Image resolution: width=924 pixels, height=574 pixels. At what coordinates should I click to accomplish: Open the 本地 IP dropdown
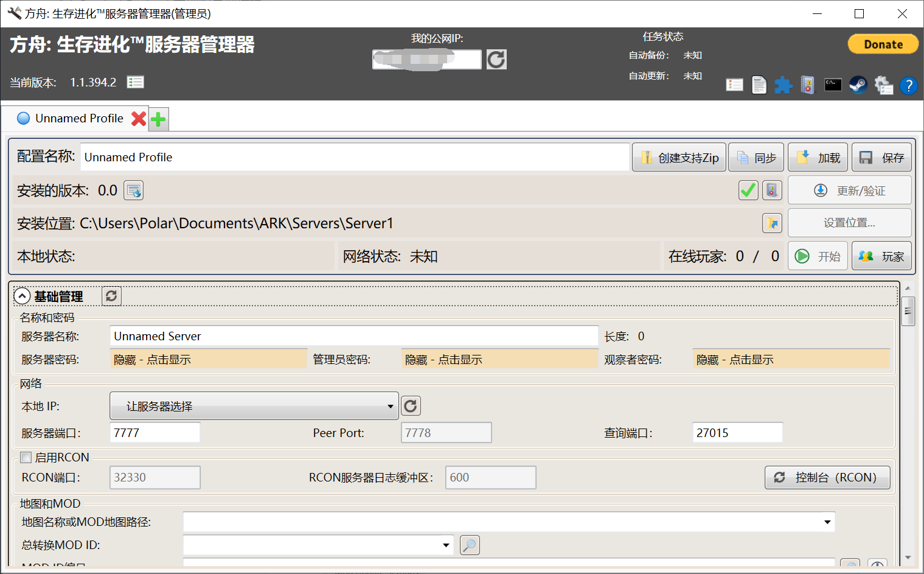tap(254, 406)
